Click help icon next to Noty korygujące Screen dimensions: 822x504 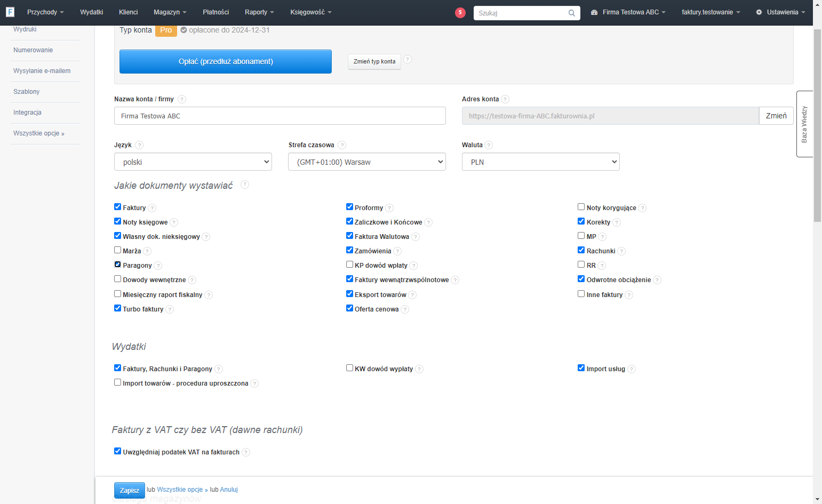pos(642,208)
